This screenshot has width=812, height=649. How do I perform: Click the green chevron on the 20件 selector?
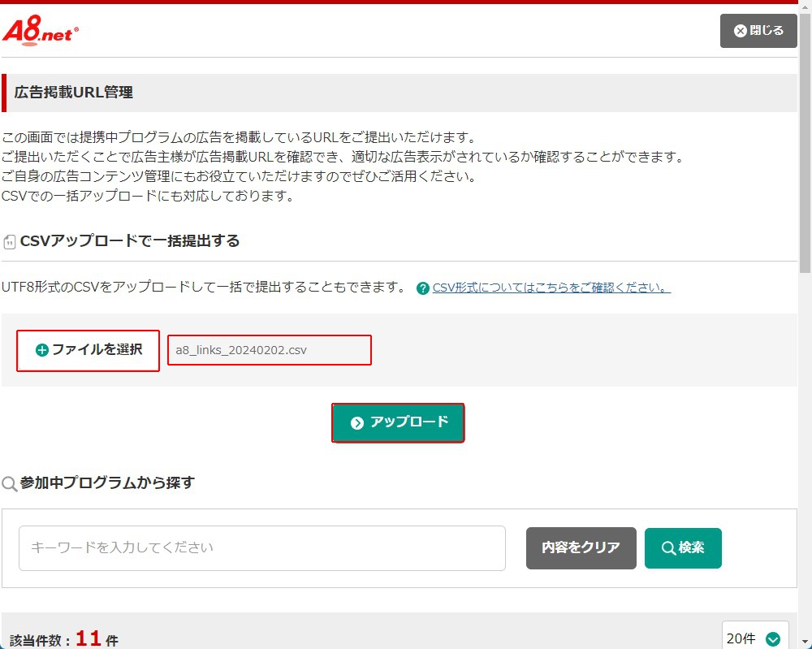click(773, 639)
